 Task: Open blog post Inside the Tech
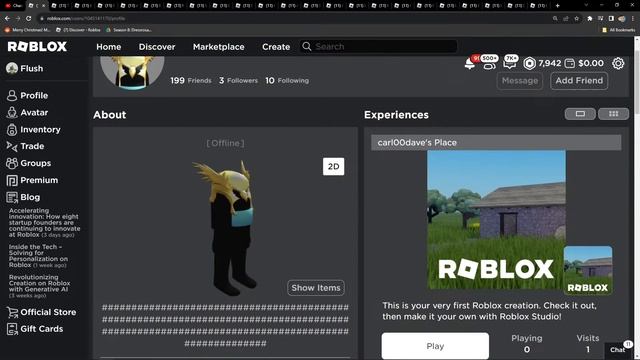click(x=38, y=256)
